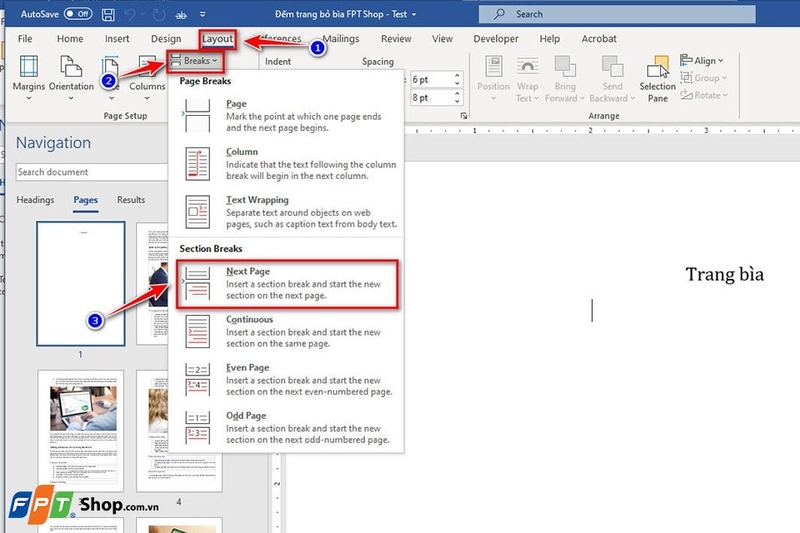Expand the Position dropdown
This screenshot has height=533, width=800.
click(x=493, y=78)
